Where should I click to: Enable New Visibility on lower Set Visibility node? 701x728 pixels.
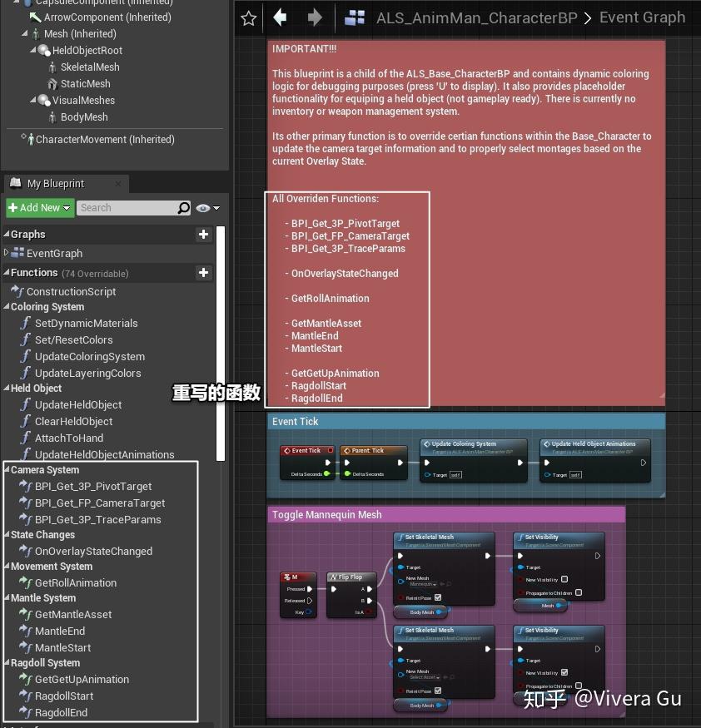(565, 672)
